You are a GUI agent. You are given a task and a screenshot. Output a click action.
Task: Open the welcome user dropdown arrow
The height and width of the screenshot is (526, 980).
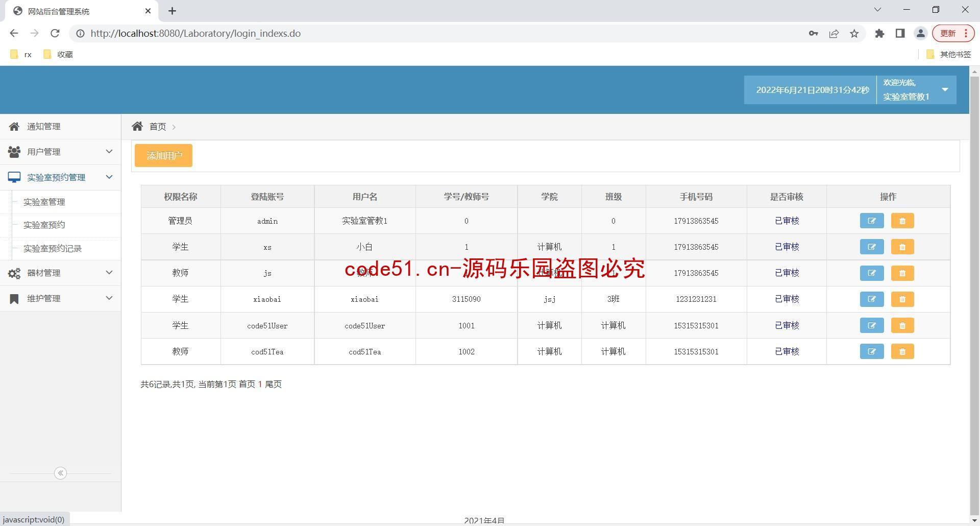[945, 90]
